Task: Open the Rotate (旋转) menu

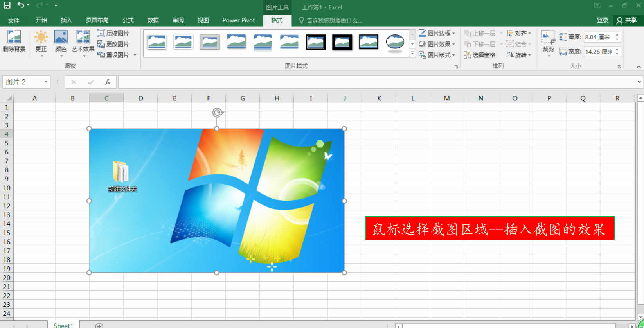Action: coord(519,55)
